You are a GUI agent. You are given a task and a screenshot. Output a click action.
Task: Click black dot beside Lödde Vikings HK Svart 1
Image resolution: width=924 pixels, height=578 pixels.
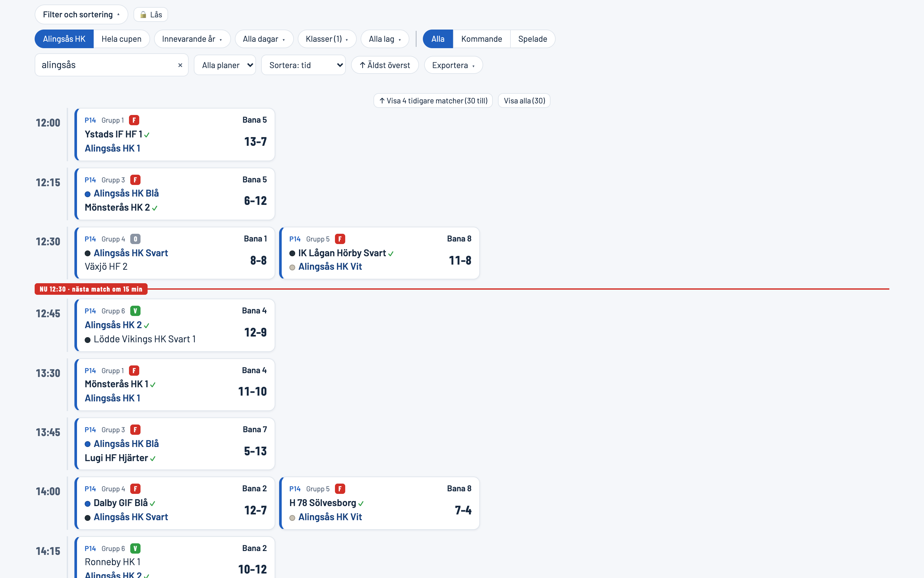88,340
